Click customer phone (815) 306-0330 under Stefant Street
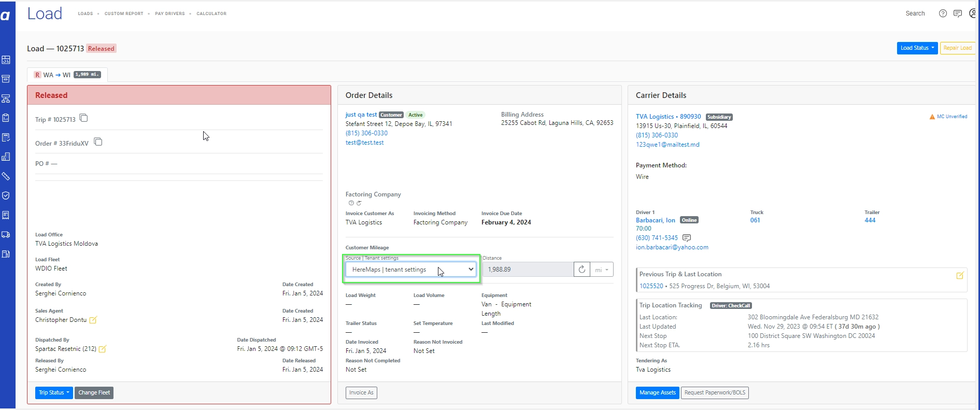 click(366, 133)
